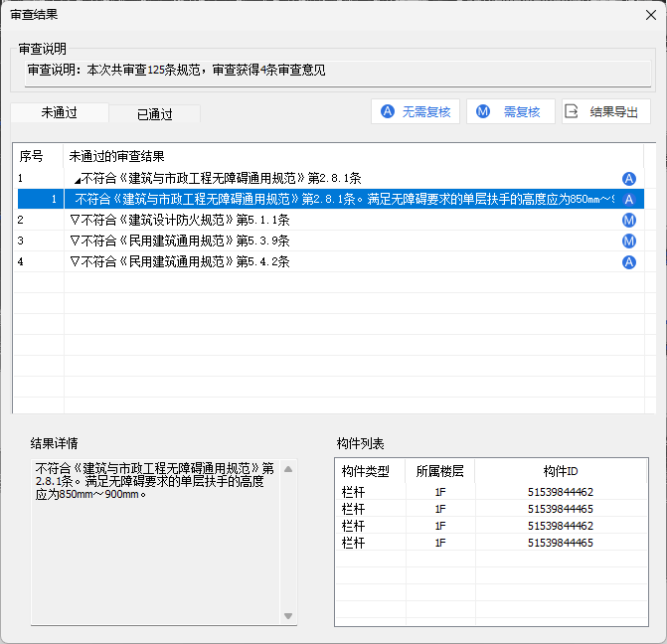Expand the 民用建筑通用规范 第5.4.2条 item
This screenshot has width=667, height=644.
point(76,262)
